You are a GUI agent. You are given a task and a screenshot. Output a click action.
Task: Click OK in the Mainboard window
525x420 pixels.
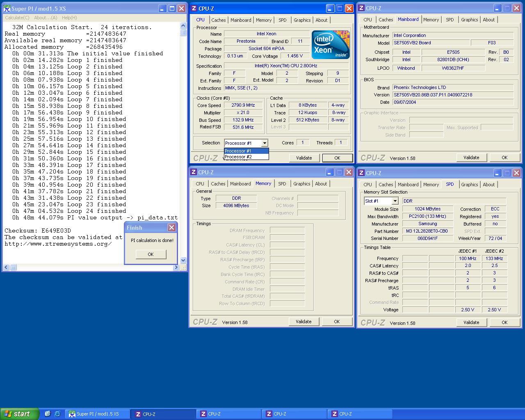tap(504, 157)
